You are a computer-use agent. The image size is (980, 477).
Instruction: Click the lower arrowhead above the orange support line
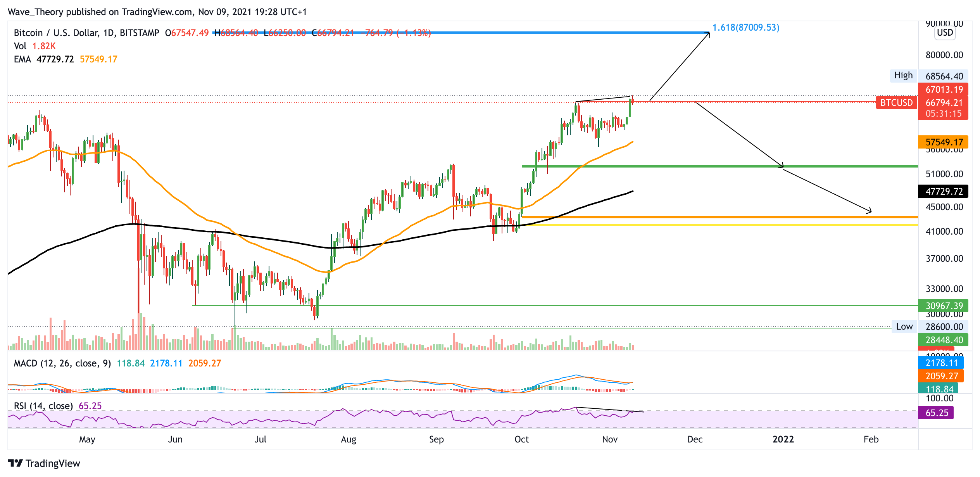tap(870, 211)
